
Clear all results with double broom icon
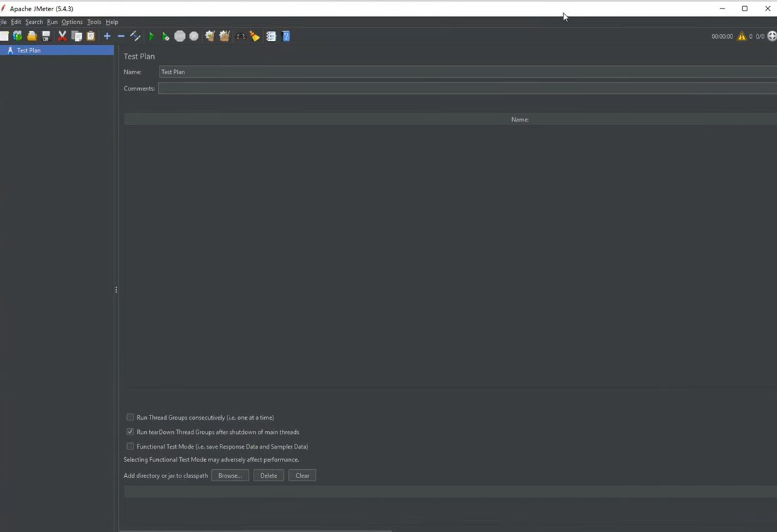click(x=225, y=36)
